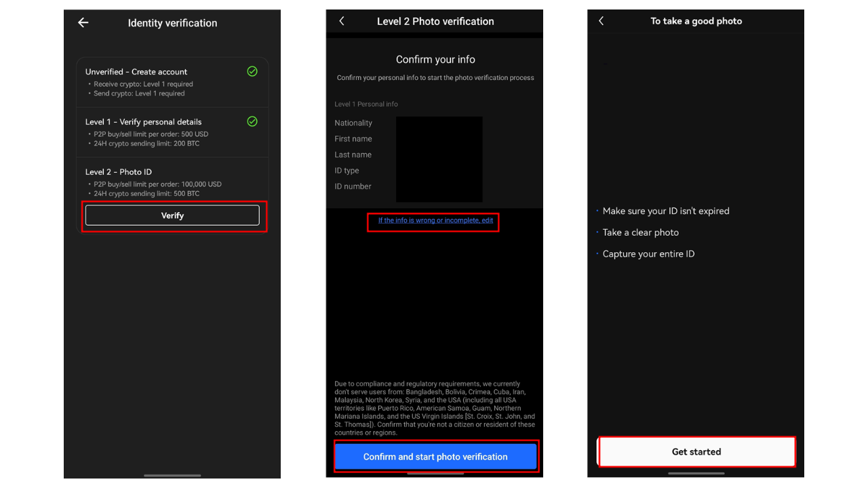Click the ID number field label
This screenshot has width=868, height=488.
pyautogui.click(x=353, y=186)
